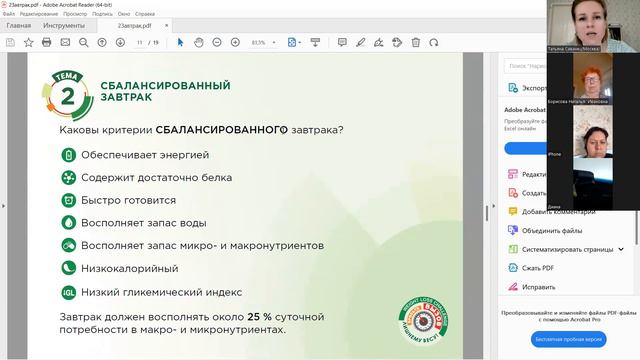Click the blue convert button under Adobe Acrobat
640x360 pixels.
click(x=526, y=148)
